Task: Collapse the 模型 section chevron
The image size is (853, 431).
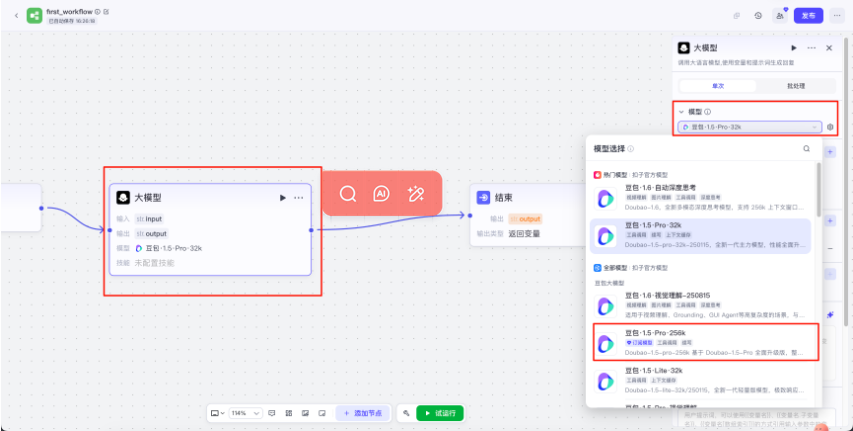Action: coord(681,112)
